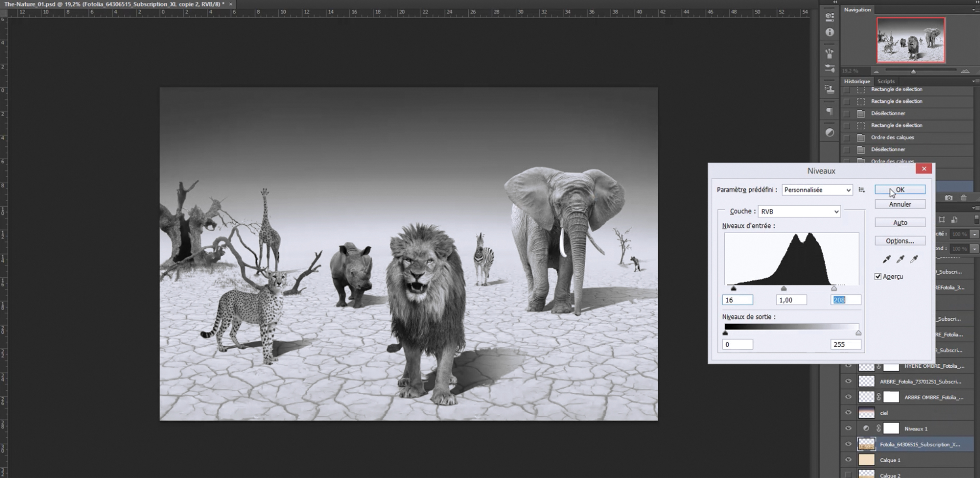This screenshot has height=478, width=980.
Task: Open the Brush presets panel icon
Action: click(x=829, y=53)
